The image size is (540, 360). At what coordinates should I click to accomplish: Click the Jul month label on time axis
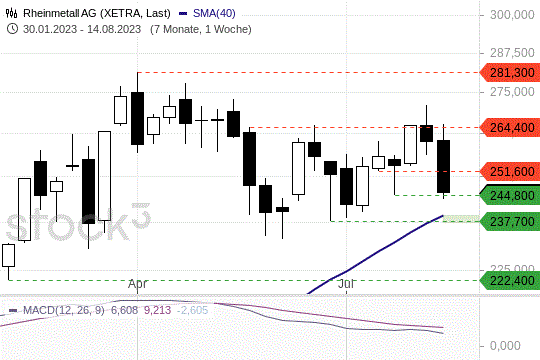coord(345,284)
